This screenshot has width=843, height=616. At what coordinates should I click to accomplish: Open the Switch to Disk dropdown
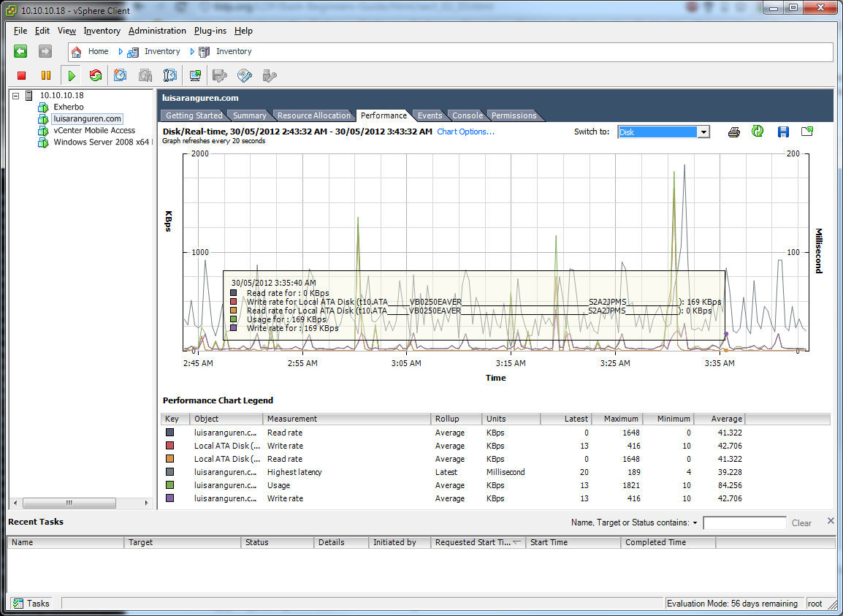click(703, 132)
